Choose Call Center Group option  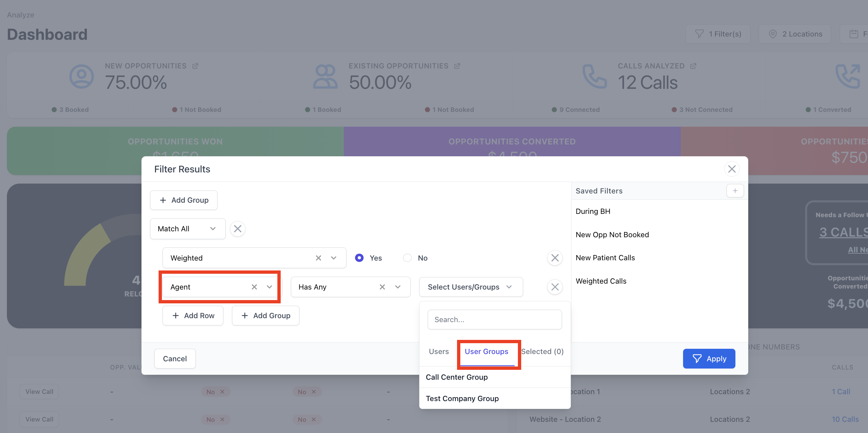click(x=495, y=377)
